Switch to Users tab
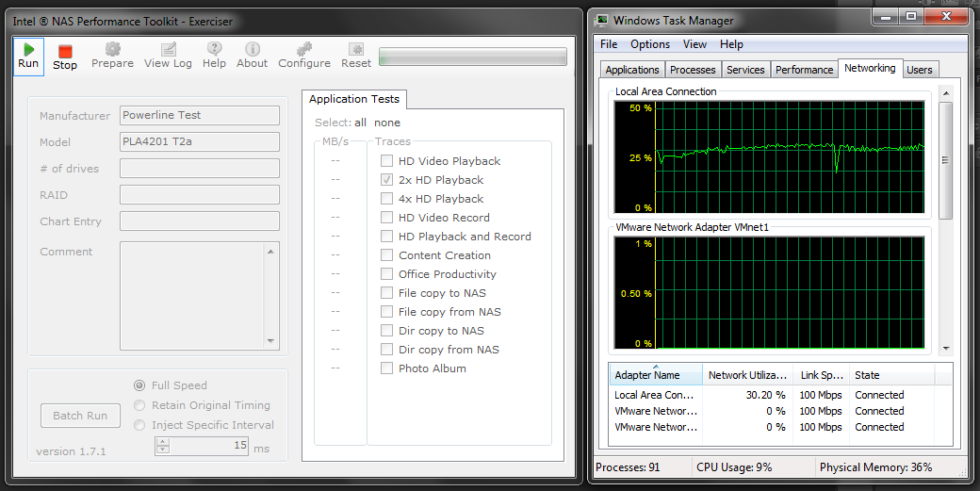980x491 pixels. (x=920, y=70)
